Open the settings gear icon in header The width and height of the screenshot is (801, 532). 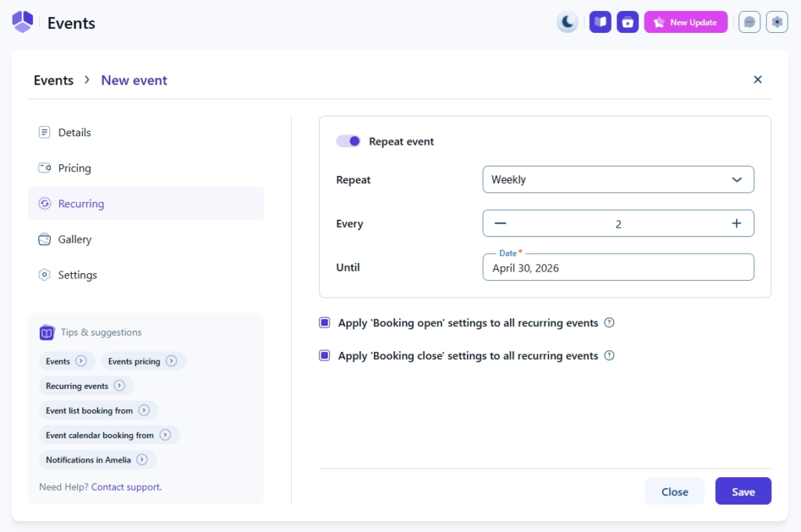click(777, 22)
